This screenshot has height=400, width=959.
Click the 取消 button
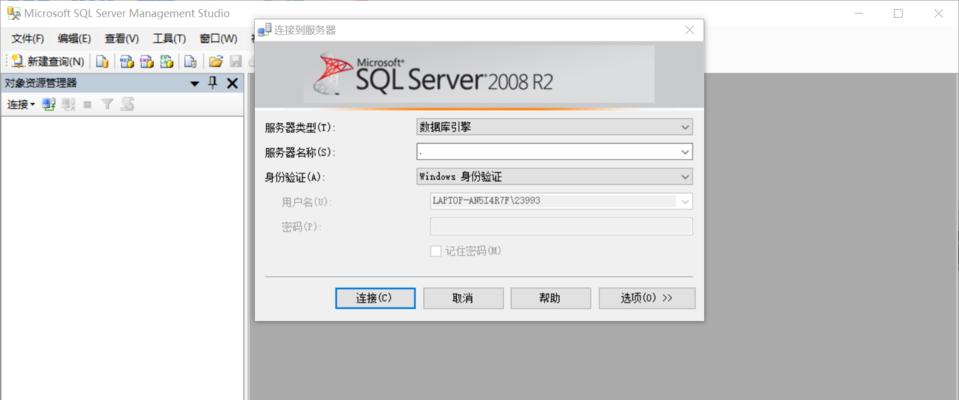[x=463, y=298]
